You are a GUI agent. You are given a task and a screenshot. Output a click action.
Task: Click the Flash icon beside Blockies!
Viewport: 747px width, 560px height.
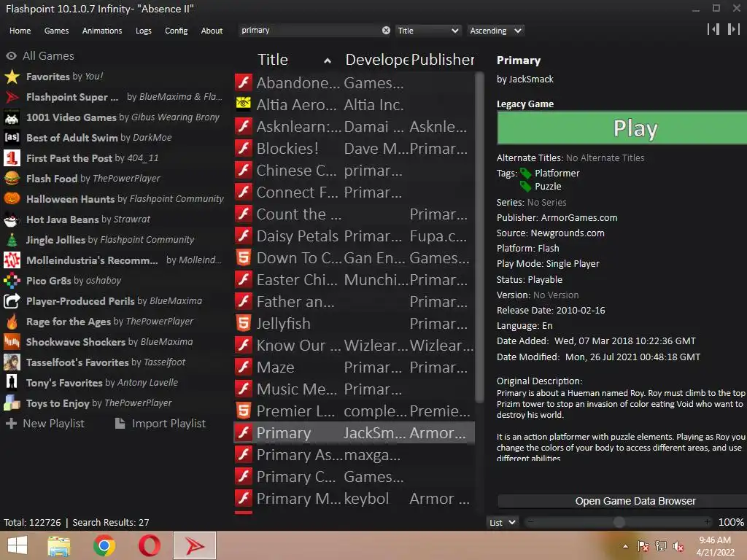244,149
